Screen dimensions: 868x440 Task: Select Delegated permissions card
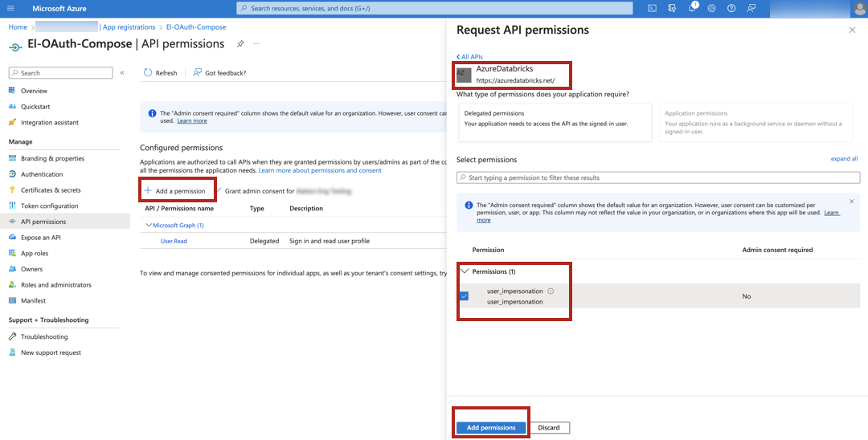pos(554,123)
